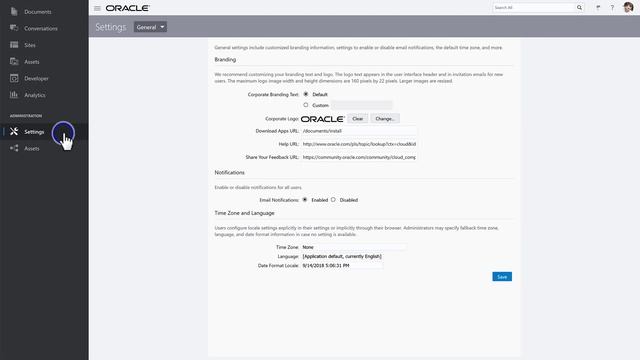Select Custom corporate branding text

[306, 105]
